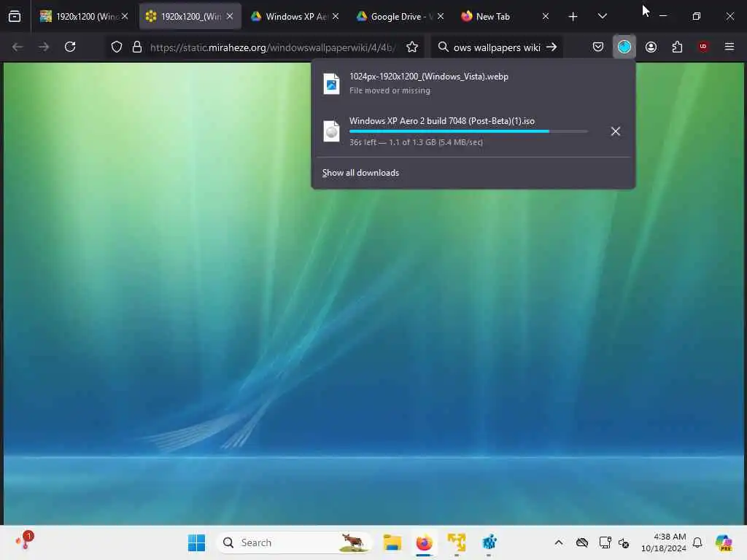The image size is (747, 560).
Task: Open the Firefox hamburger application menu
Action: click(729, 47)
